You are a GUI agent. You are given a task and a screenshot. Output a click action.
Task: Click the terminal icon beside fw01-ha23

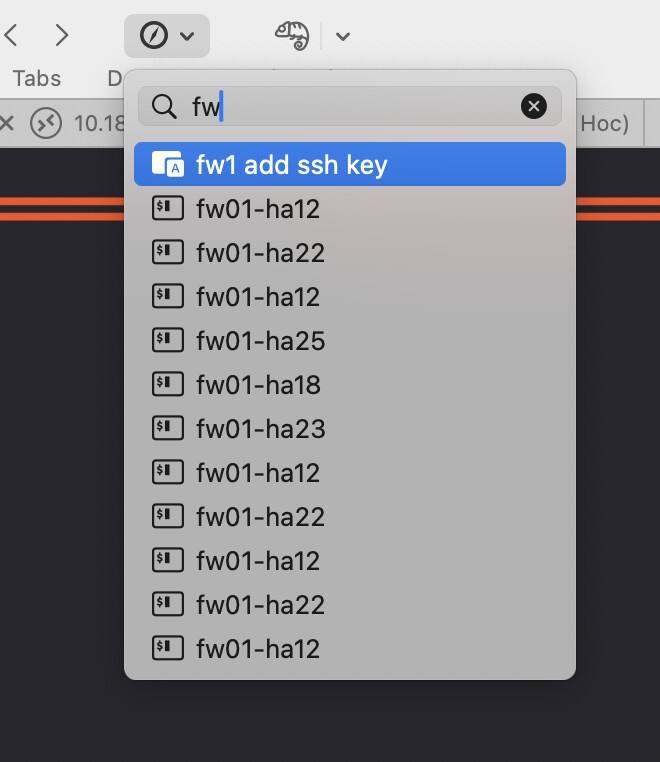pos(167,429)
